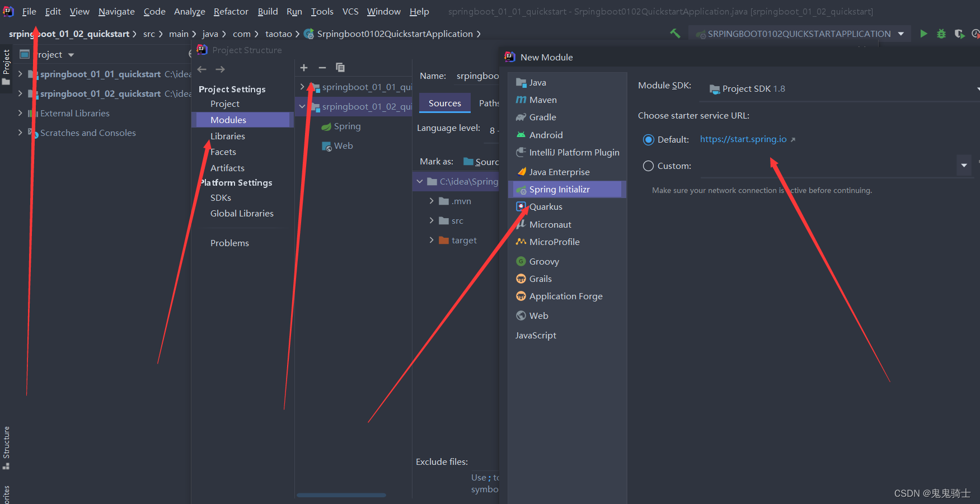Run with coverage shield icon
Screen dimensions: 980x504
pyautogui.click(x=959, y=34)
